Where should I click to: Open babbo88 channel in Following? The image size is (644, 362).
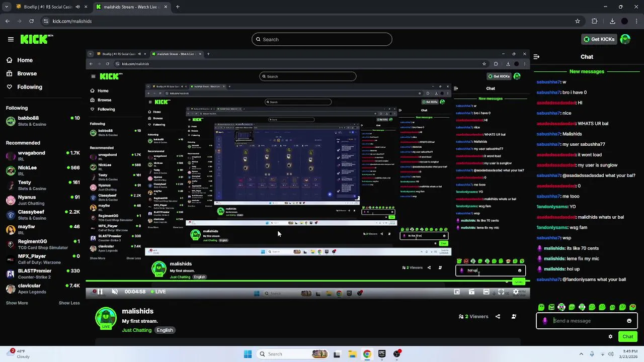[x=42, y=121]
